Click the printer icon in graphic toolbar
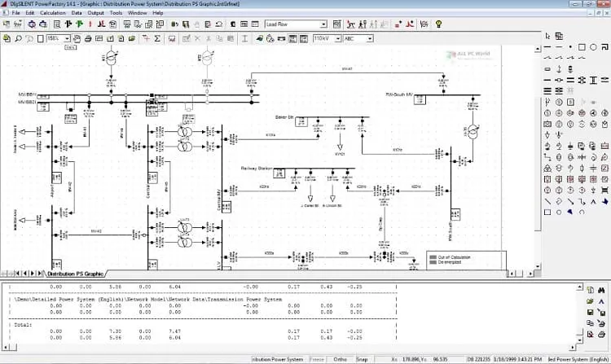 88,38
